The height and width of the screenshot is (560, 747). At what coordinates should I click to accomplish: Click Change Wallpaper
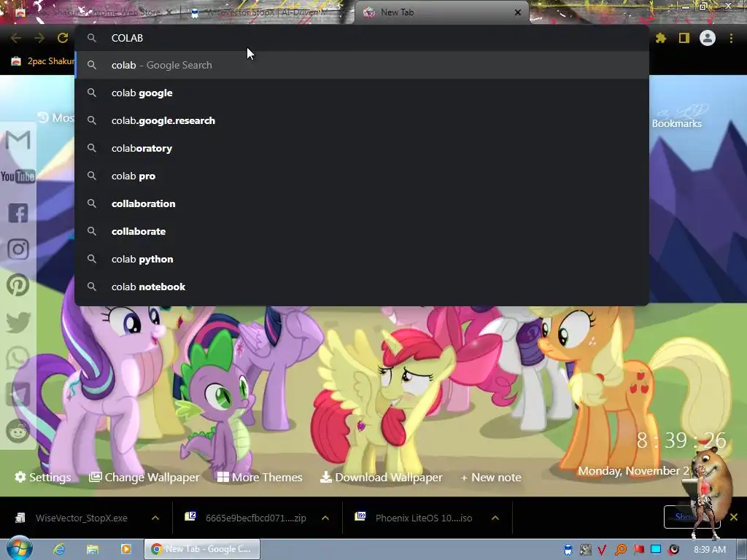pos(144,477)
